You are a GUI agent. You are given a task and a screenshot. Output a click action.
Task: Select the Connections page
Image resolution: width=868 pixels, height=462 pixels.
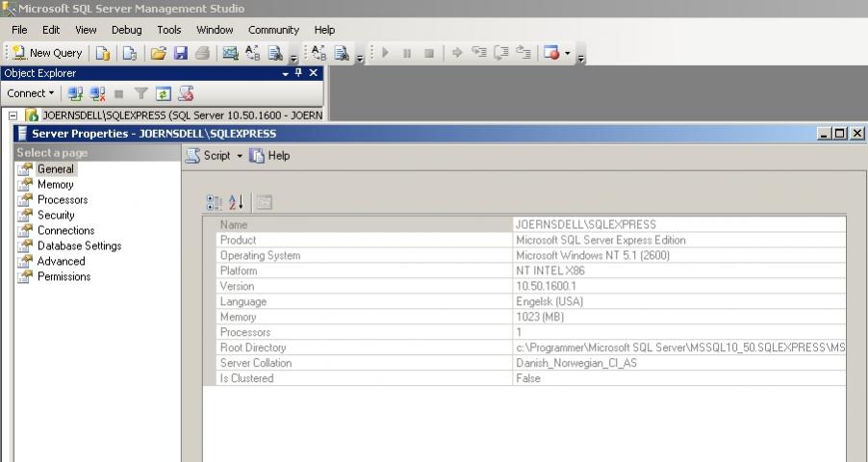coord(65,230)
